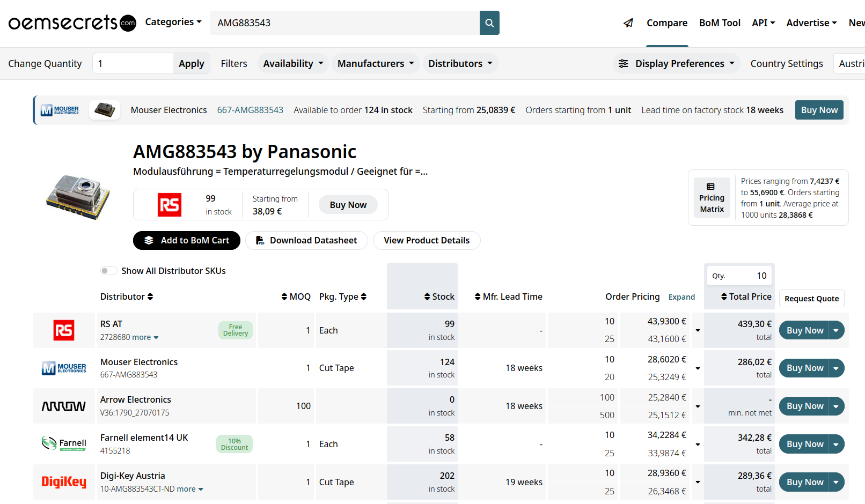
Task: Click the Arrow Electronics logo
Action: 64,406
